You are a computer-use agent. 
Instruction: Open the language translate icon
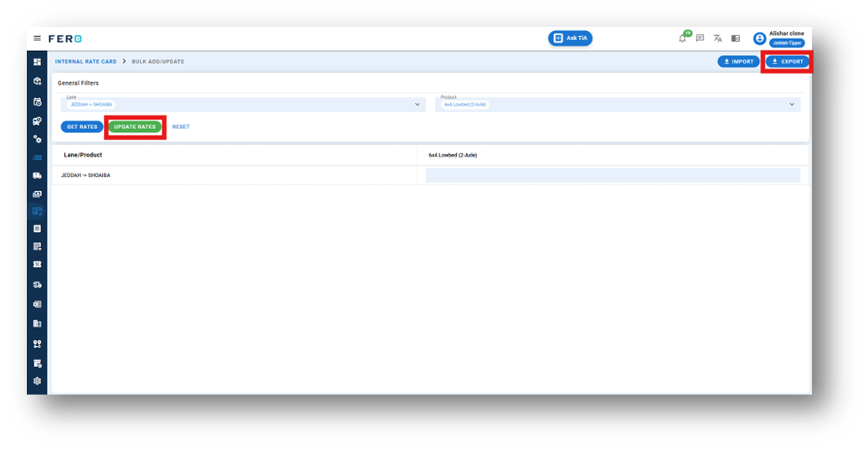[x=717, y=39]
